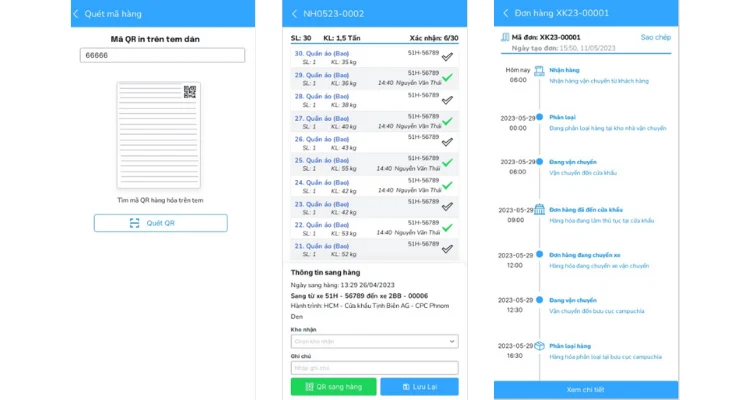The image size is (750, 400).
Task: Click the document icon beside Mã đơn
Action: pos(505,37)
